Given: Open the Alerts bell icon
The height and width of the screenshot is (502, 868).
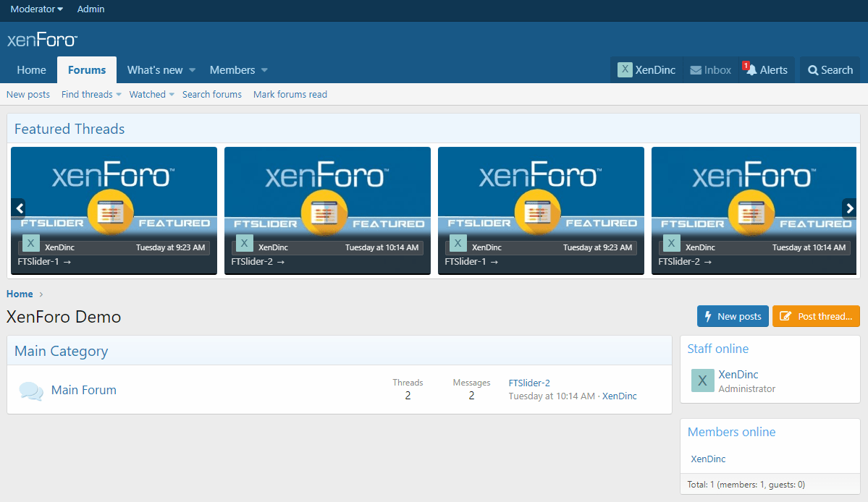Looking at the screenshot, I should 752,70.
